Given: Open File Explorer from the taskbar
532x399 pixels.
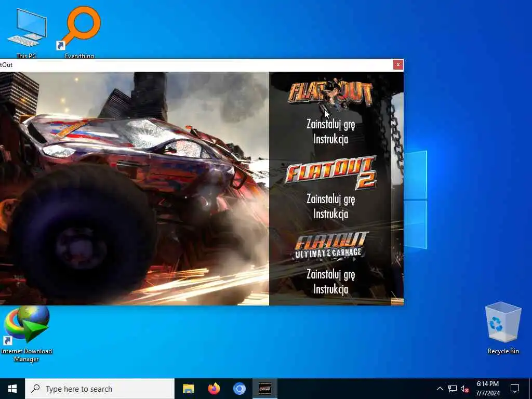Looking at the screenshot, I should (188, 389).
